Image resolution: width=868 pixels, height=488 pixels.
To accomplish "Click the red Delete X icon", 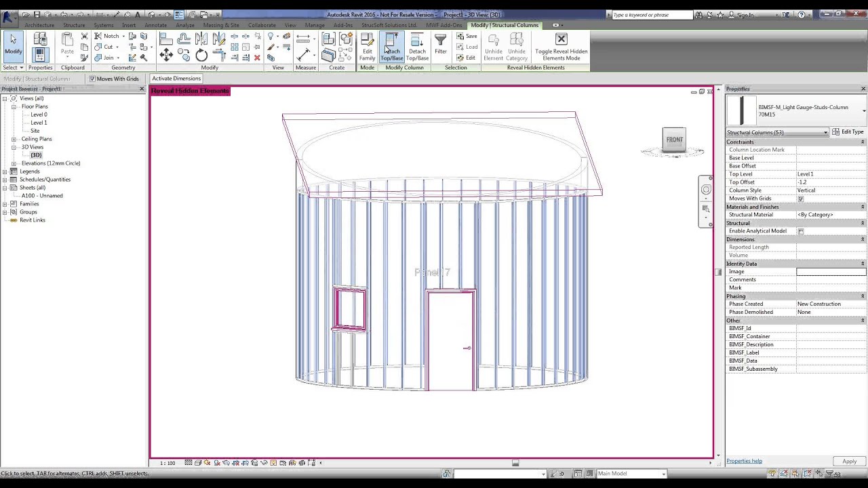I will click(257, 58).
